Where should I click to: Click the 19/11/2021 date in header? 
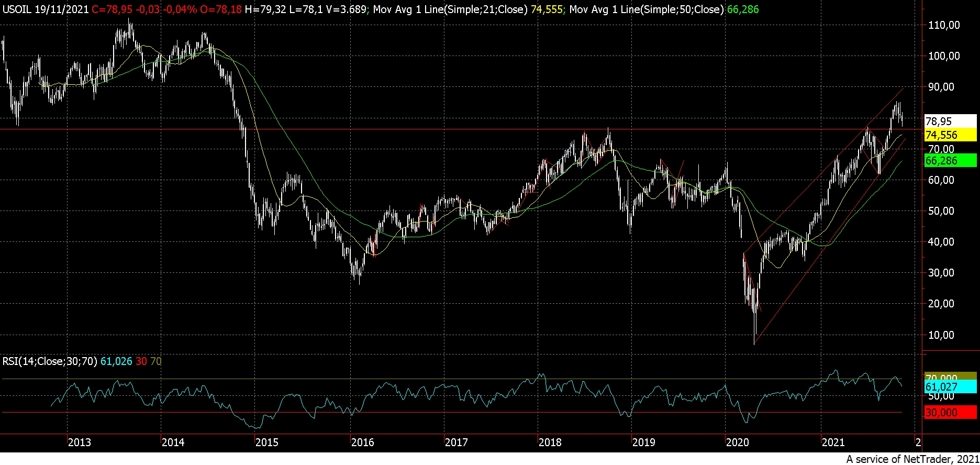click(x=62, y=9)
